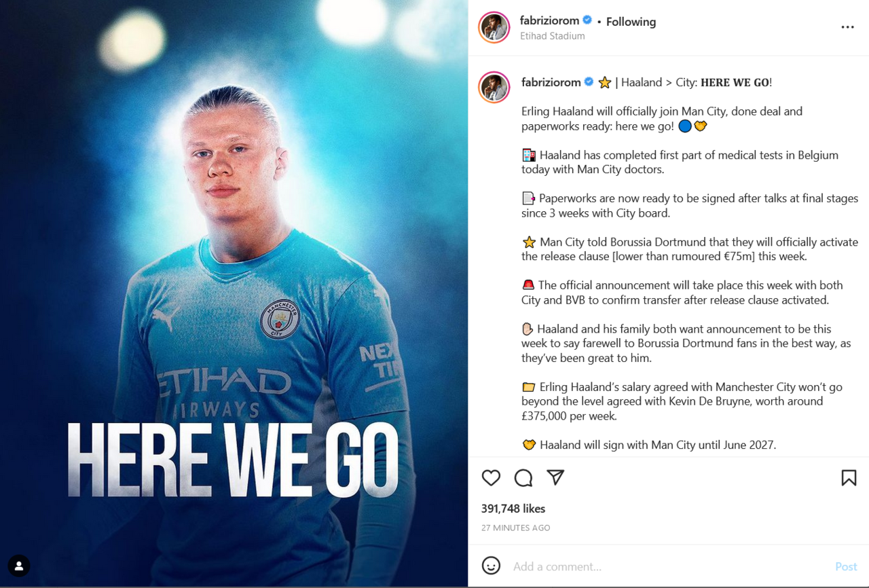Select the verified badge in caption
869x588 pixels.
[x=589, y=82]
